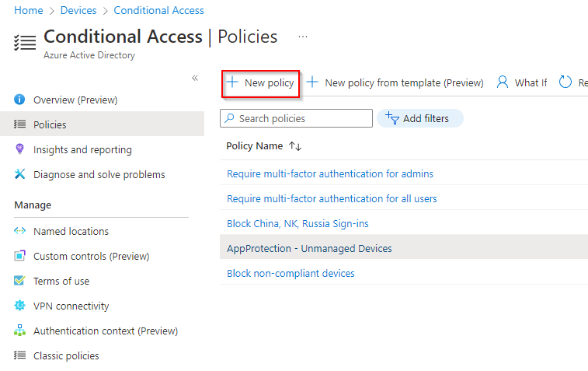Go to Custom controls (Preview)
This screenshot has width=588, height=371.
click(x=91, y=256)
